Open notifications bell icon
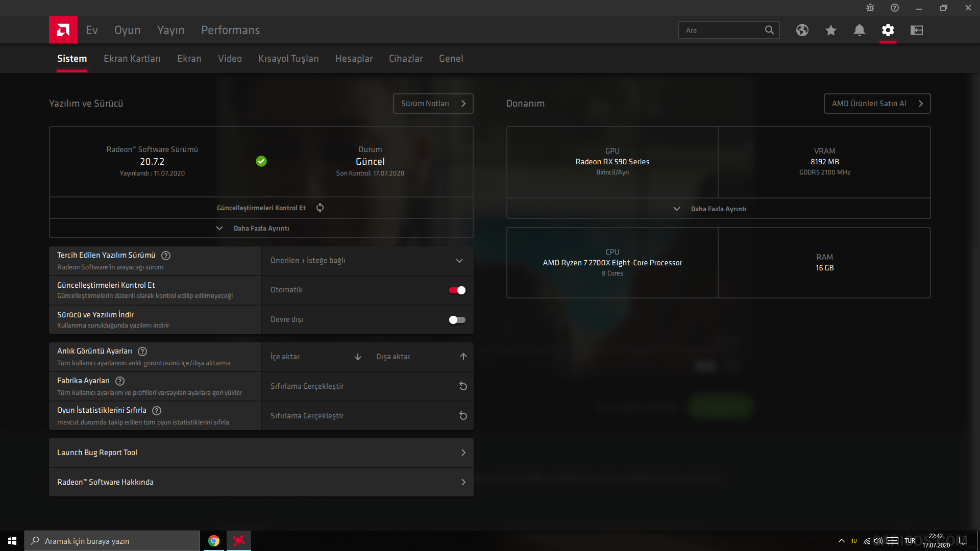This screenshot has width=980, height=551. coord(860,30)
